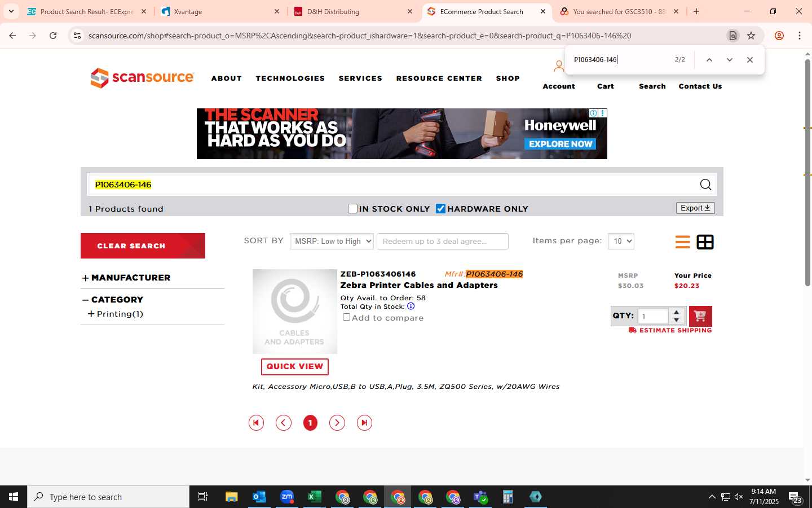Open Outlook from the taskbar
This screenshot has height=508, width=812.
click(259, 497)
